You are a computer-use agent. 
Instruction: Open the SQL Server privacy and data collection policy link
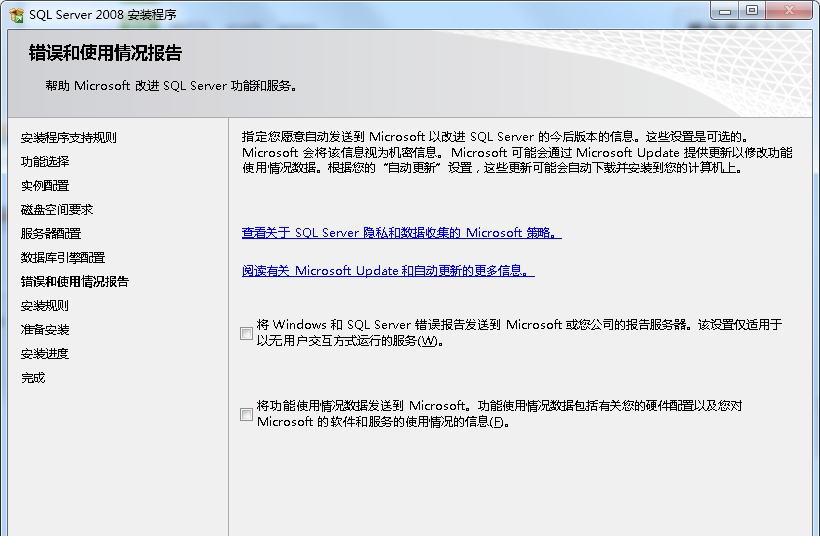point(402,233)
